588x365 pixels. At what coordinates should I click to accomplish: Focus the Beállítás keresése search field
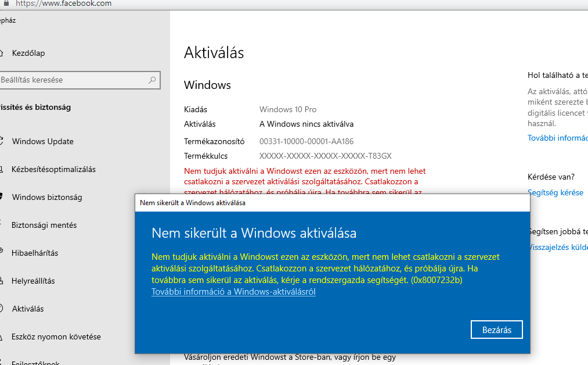click(80, 80)
